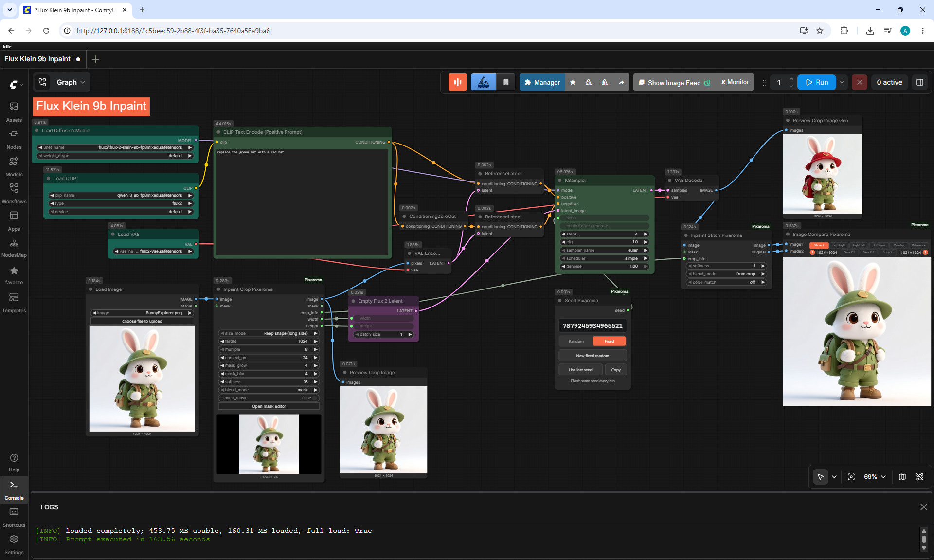Toggle link visibility icon
This screenshot has width=934, height=560.
coord(920,477)
